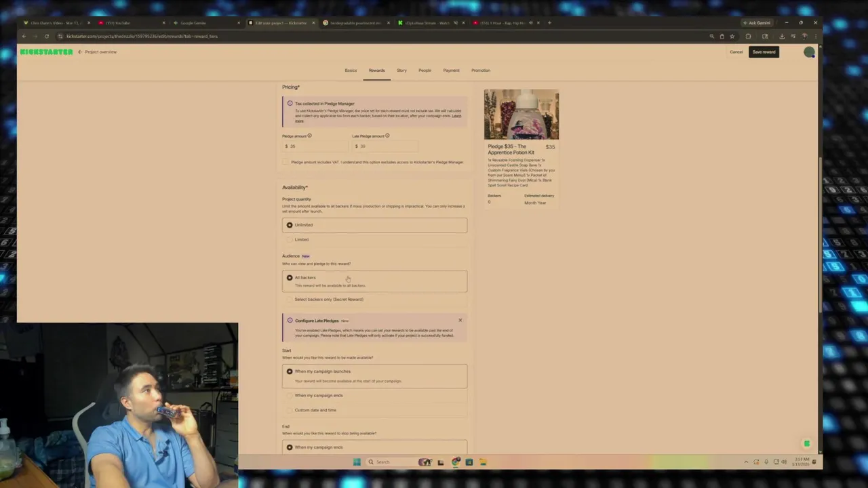Close the Edit your project Kickstarter tab
Image resolution: width=868 pixels, height=488 pixels.
(x=313, y=23)
